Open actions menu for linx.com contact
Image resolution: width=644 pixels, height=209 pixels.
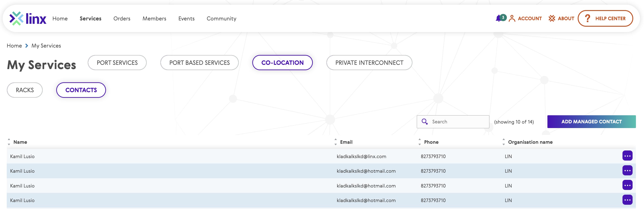(x=627, y=156)
